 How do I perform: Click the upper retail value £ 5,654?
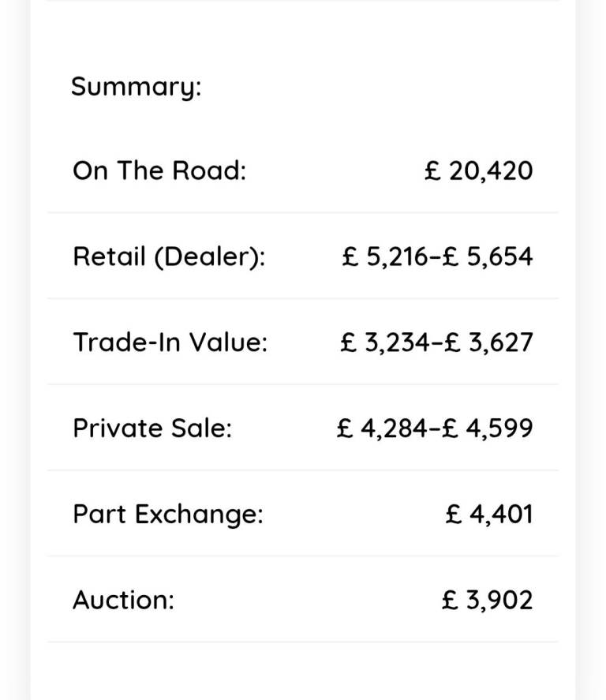488,256
